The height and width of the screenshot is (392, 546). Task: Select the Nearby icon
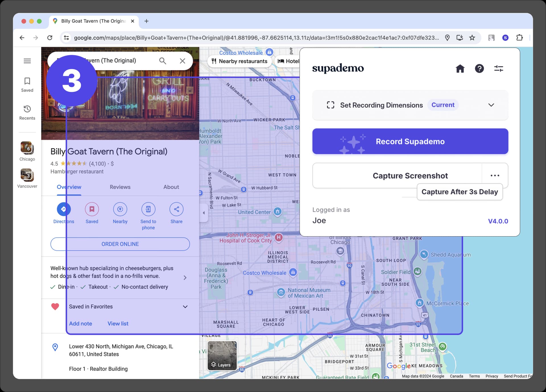coord(120,209)
